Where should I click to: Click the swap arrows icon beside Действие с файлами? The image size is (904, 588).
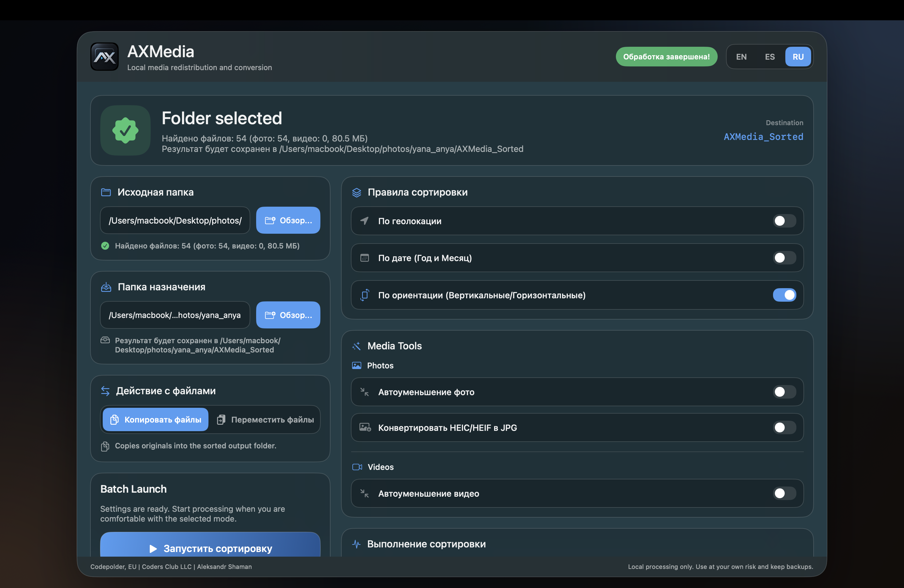point(105,391)
